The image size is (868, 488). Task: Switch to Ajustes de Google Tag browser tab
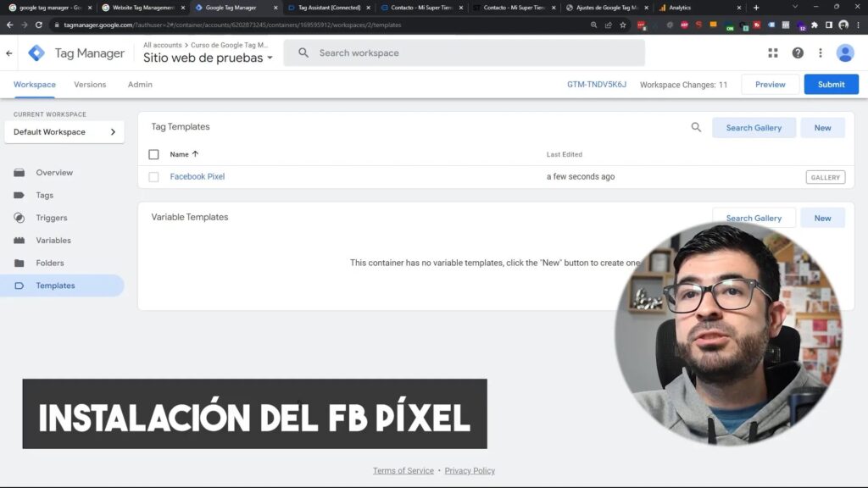[607, 8]
